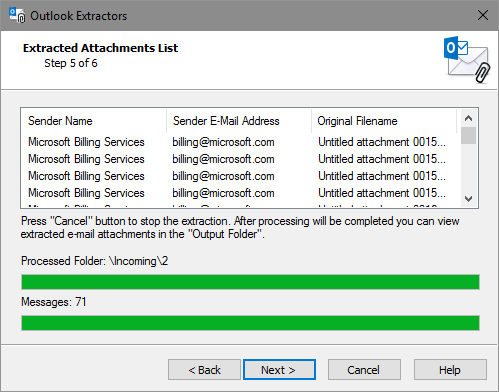Click the Messages: 71 label
The image size is (499, 392).
[x=54, y=302]
